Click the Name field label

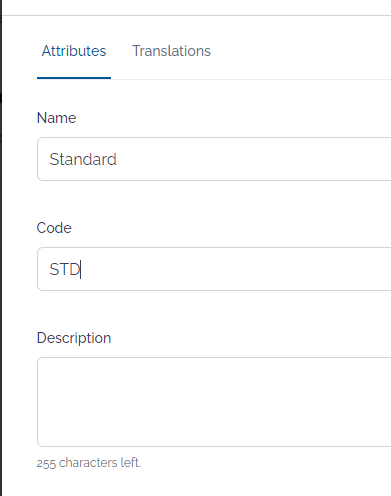click(x=56, y=118)
